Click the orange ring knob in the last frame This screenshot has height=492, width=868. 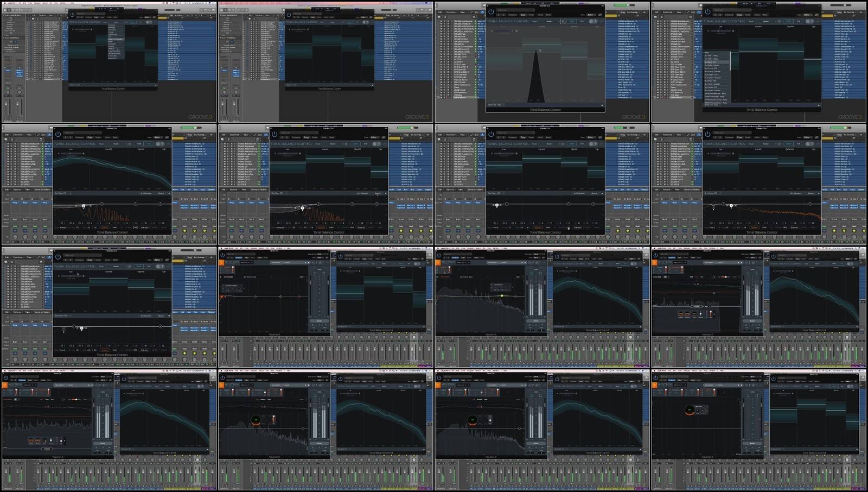(x=689, y=410)
